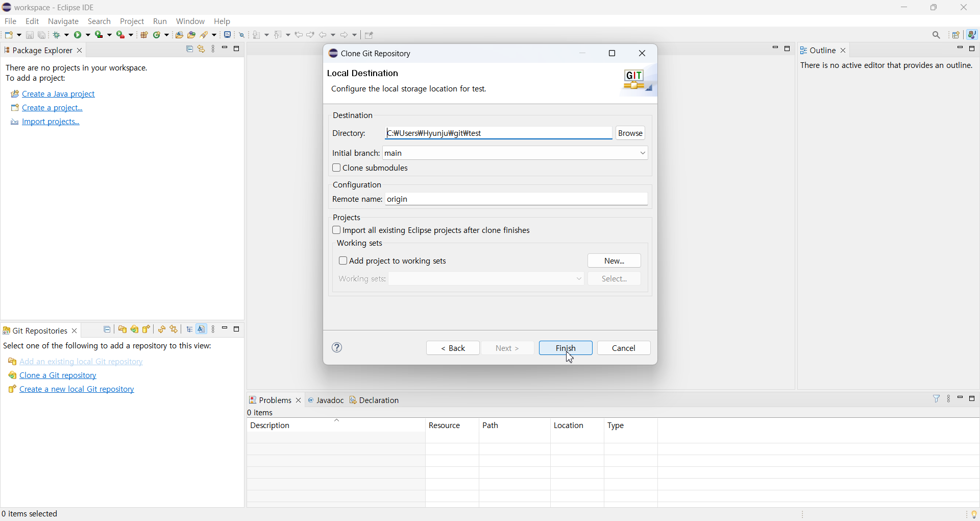Check Import all existing Eclipse projects option
This screenshot has height=521, width=980.
tap(336, 230)
